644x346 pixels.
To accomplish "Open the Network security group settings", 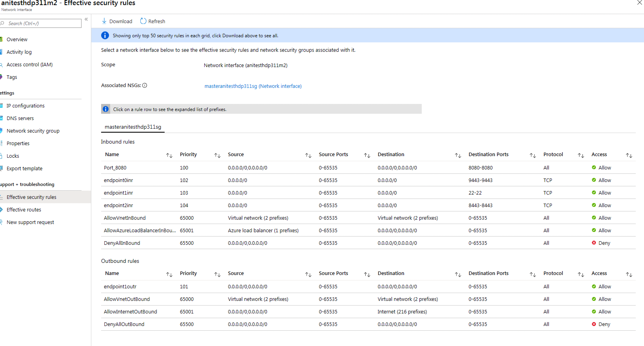I will coord(33,131).
